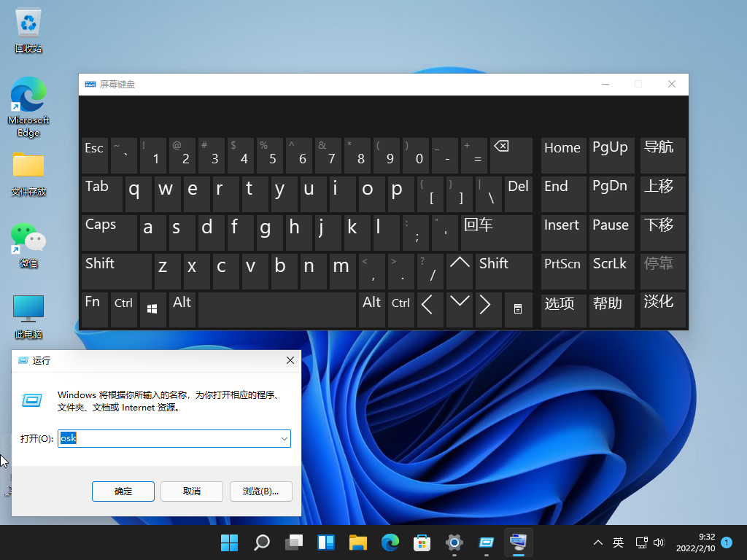Click 确定 to run the osk command

pyautogui.click(x=123, y=491)
